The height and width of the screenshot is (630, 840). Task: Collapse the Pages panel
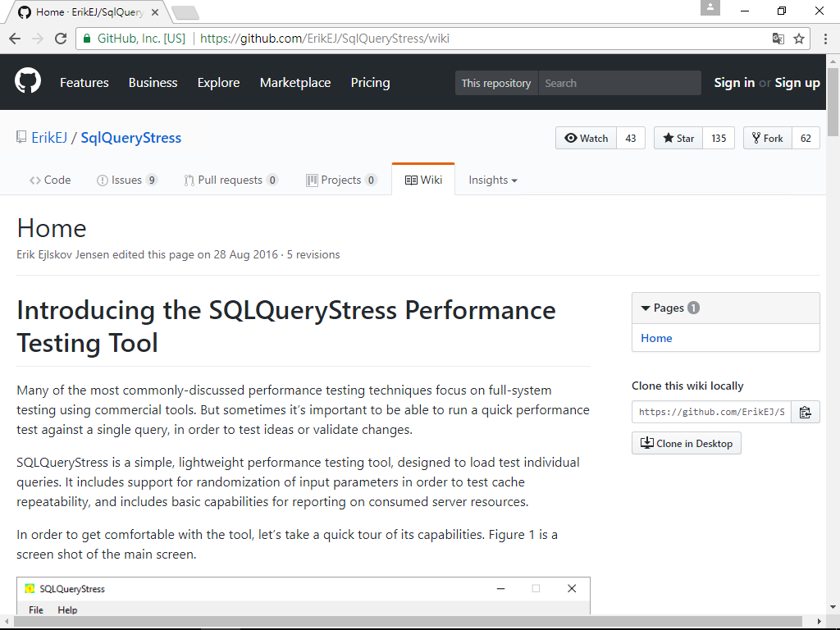[x=646, y=308]
